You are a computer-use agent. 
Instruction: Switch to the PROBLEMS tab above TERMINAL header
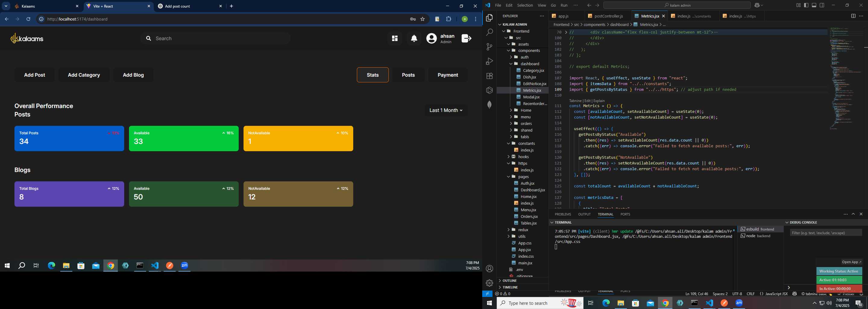(x=563, y=214)
